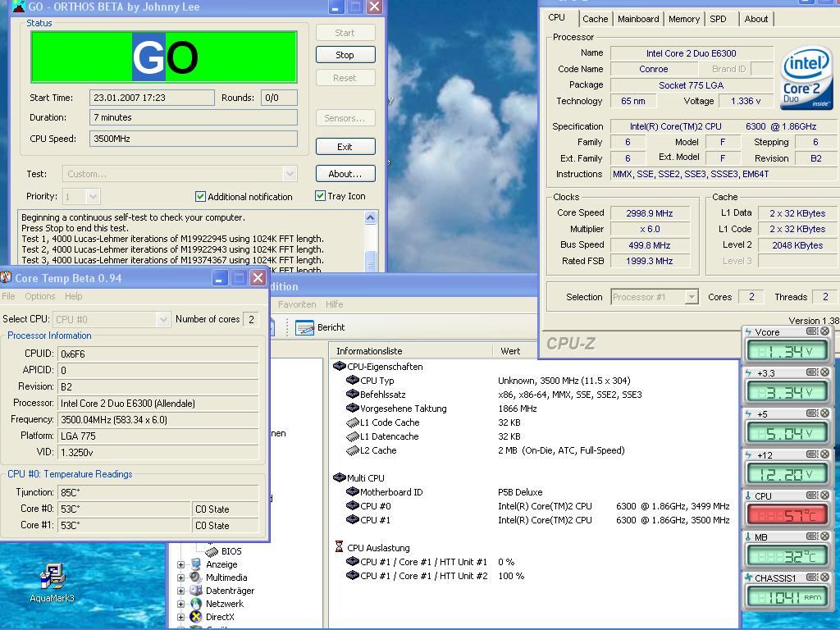The height and width of the screenshot is (630, 840).
Task: Open Select CPU dropdown in Core Temp
Action: click(163, 319)
